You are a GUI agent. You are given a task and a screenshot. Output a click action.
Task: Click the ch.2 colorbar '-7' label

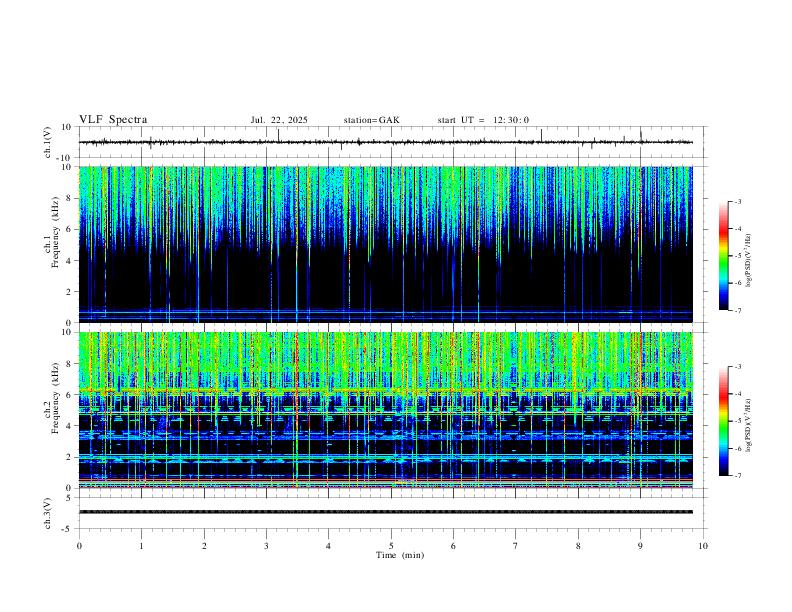(x=737, y=476)
